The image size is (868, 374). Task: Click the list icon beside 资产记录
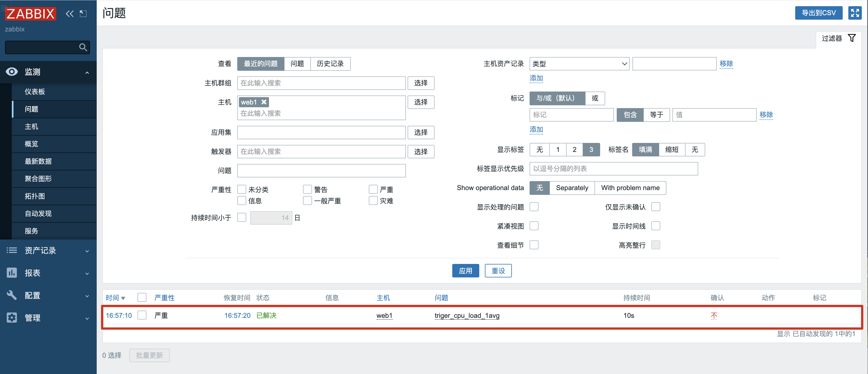tap(12, 250)
